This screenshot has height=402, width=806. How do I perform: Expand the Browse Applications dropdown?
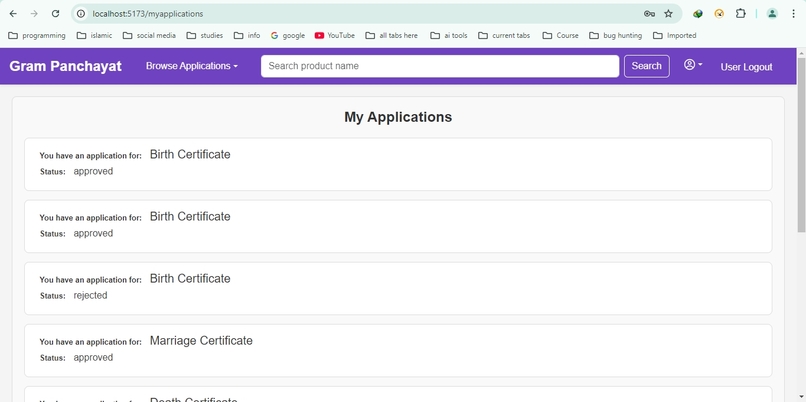[192, 66]
